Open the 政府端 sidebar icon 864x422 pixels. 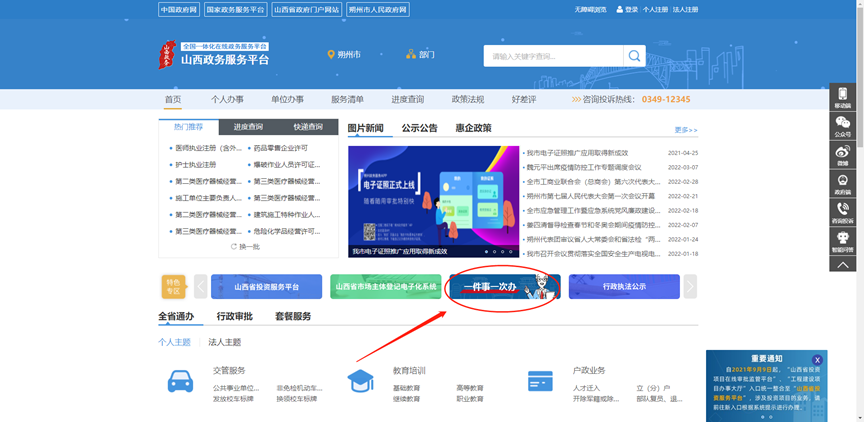pos(842,183)
